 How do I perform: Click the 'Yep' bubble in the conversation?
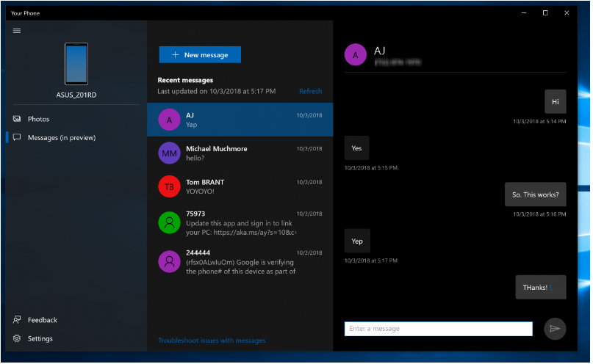[357, 241]
